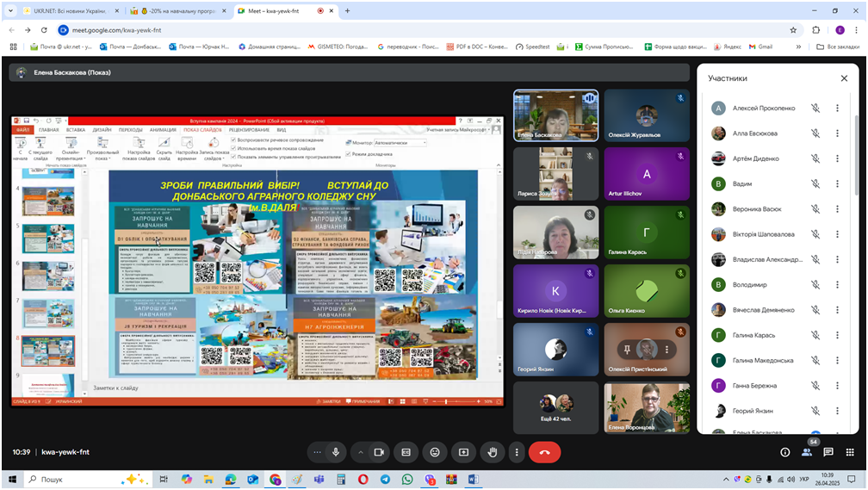The height and width of the screenshot is (490, 868).
Task: Open the 'Почта @ ukr.net' bookmark
Action: (61, 47)
